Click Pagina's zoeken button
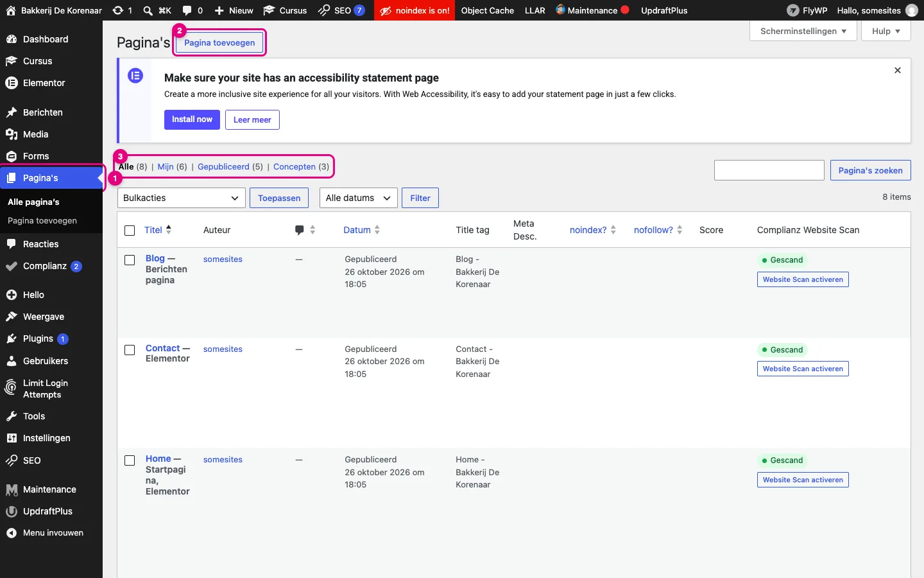 click(870, 170)
